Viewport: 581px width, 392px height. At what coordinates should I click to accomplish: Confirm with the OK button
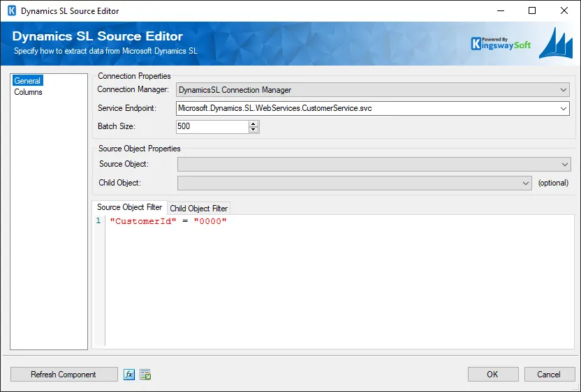click(x=493, y=375)
